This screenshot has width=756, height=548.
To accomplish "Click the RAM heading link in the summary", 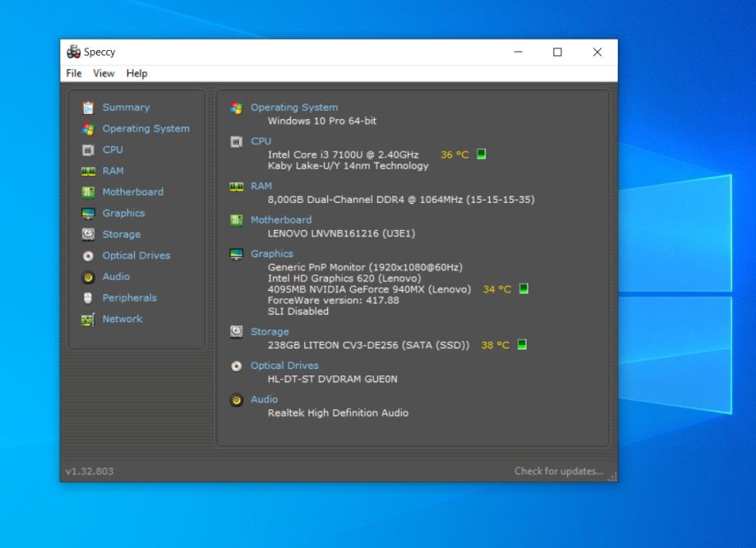I will click(261, 186).
